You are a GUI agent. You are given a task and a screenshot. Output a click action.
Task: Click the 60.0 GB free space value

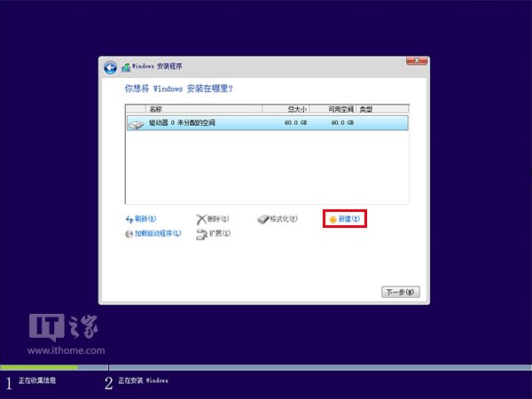[342, 122]
